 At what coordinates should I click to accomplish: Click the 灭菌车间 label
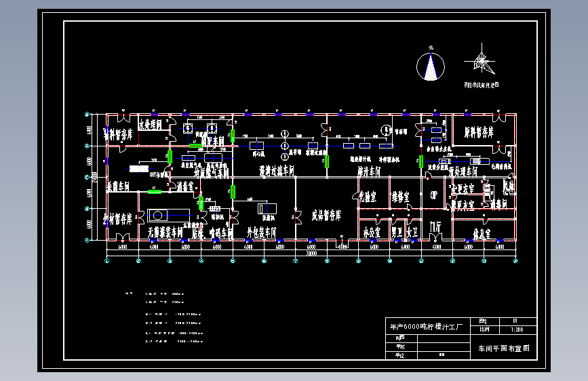click(118, 186)
